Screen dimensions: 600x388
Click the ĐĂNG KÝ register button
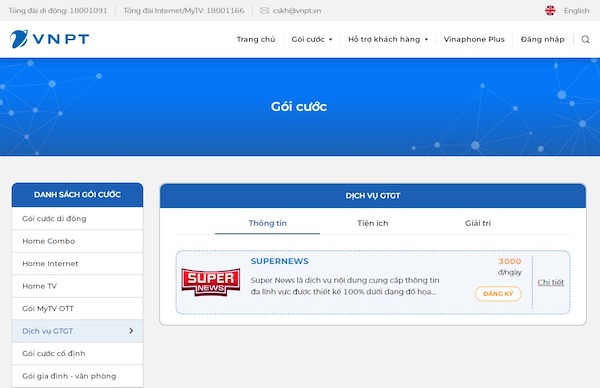point(498,293)
